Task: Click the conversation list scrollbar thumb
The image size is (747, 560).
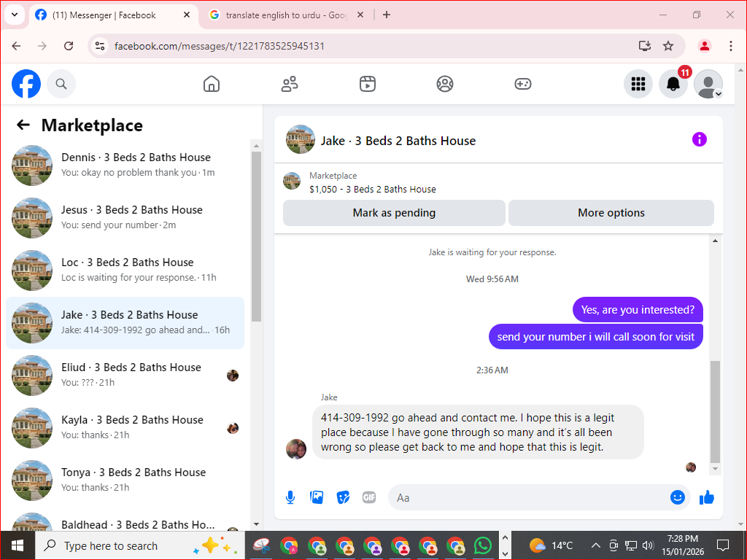Action: pyautogui.click(x=256, y=237)
